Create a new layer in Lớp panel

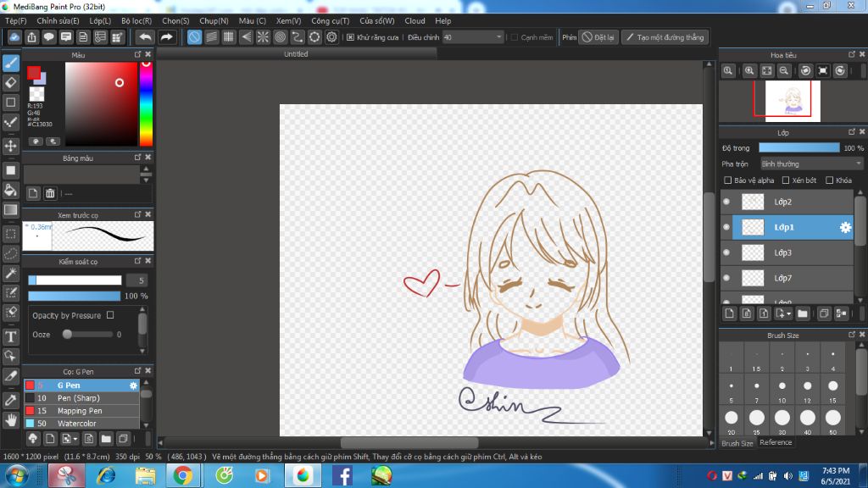pos(730,313)
